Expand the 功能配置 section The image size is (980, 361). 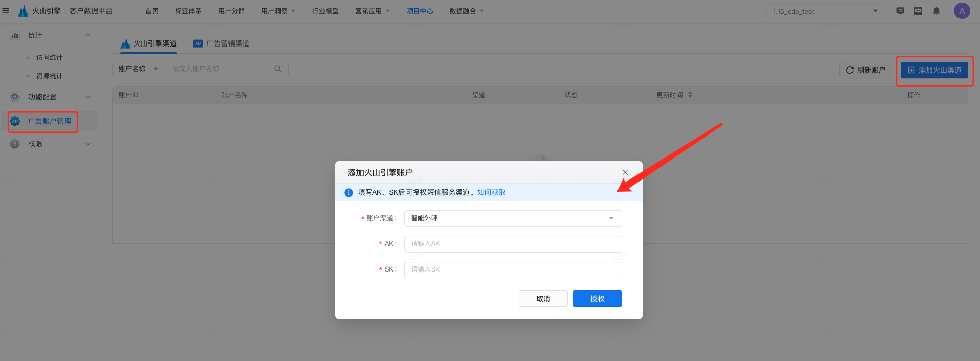pos(88,97)
